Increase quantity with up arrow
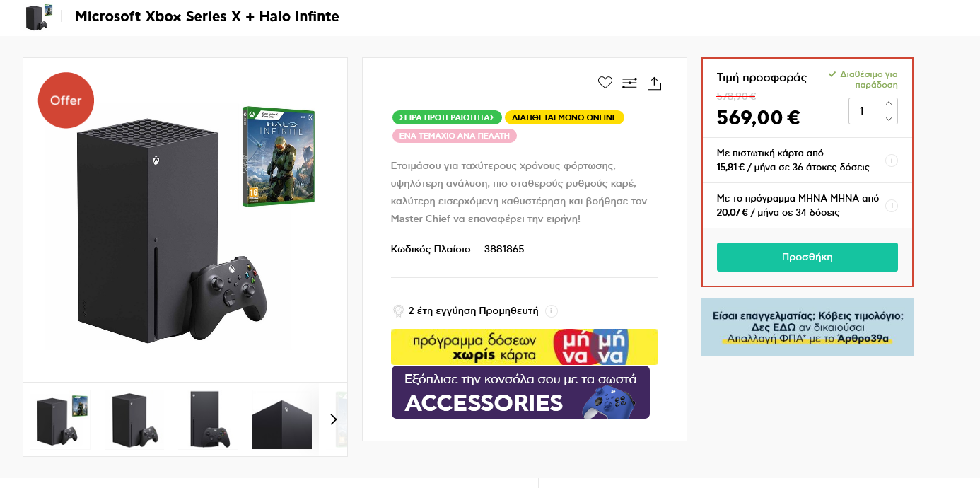Screen dimensions: 980x488 [x=889, y=103]
